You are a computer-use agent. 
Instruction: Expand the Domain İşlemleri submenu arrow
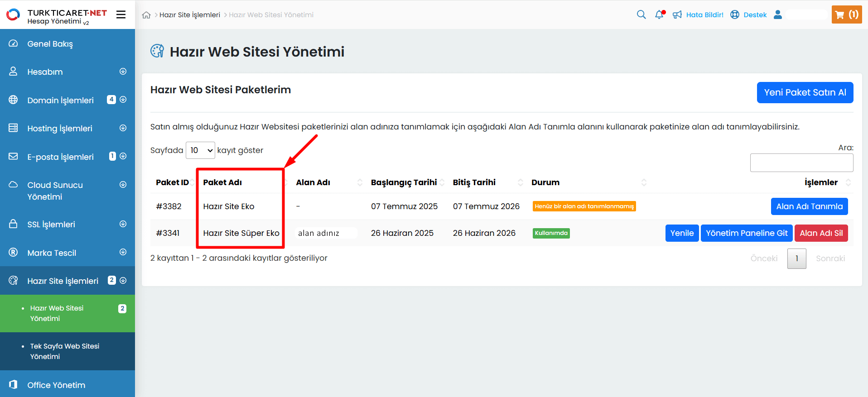[x=123, y=100]
